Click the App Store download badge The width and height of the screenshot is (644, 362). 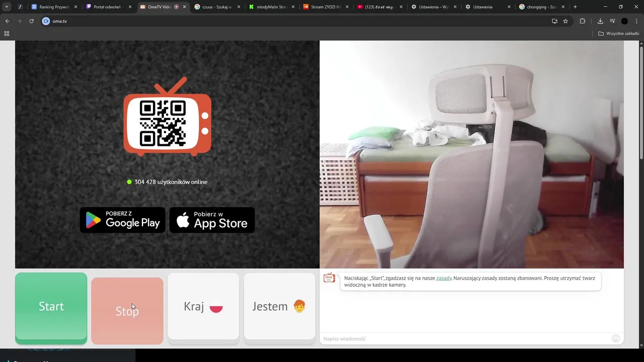tap(212, 220)
